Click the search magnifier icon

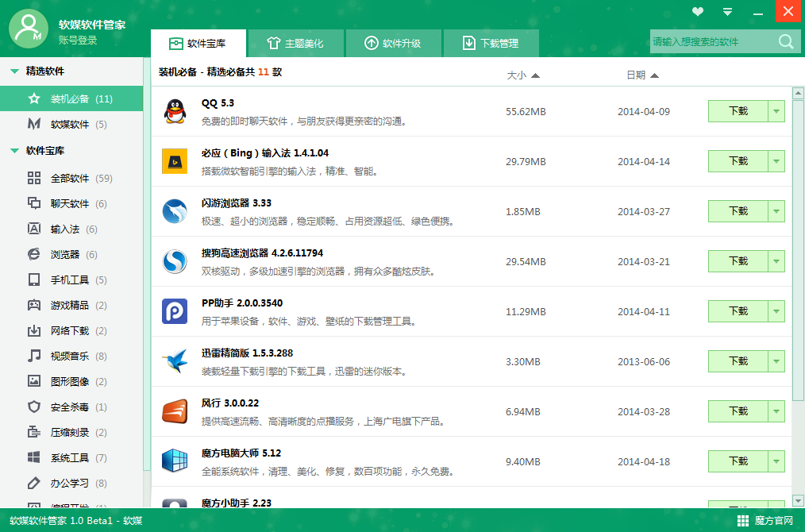(x=785, y=42)
